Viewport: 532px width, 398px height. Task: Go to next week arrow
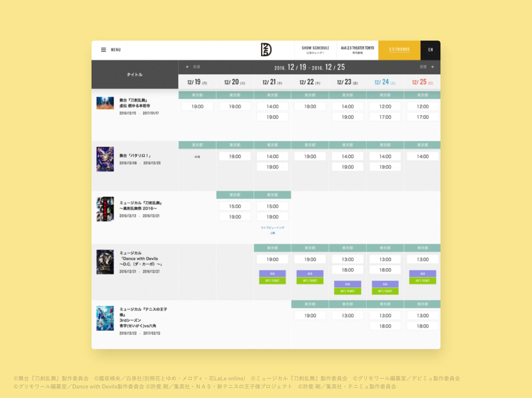(x=432, y=67)
